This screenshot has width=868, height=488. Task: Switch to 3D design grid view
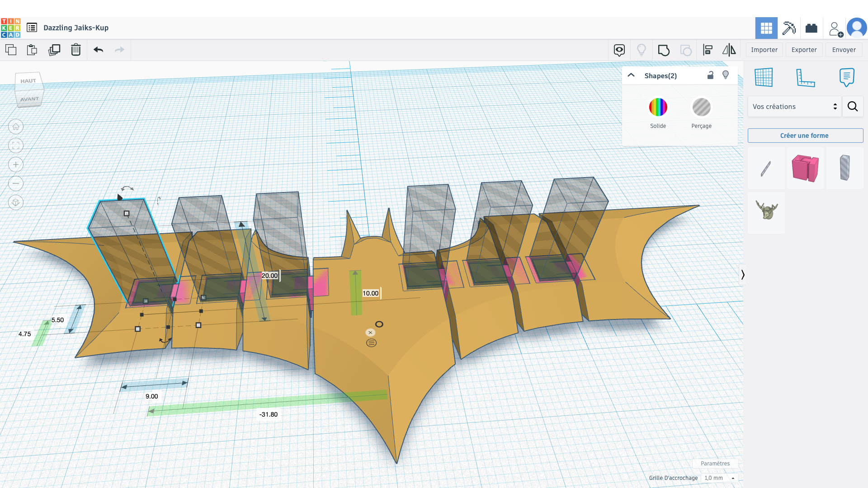pyautogui.click(x=766, y=28)
